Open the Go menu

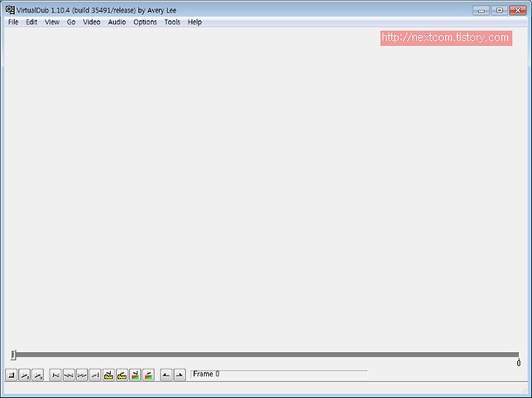71,22
